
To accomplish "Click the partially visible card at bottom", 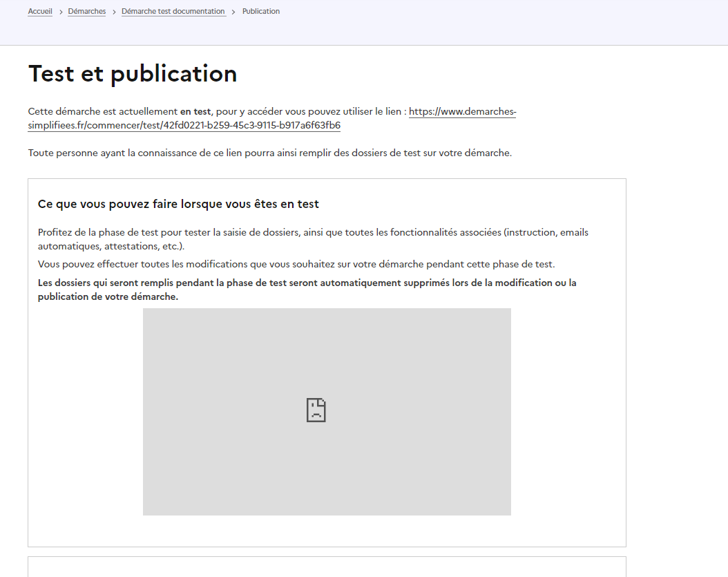I will click(x=327, y=567).
